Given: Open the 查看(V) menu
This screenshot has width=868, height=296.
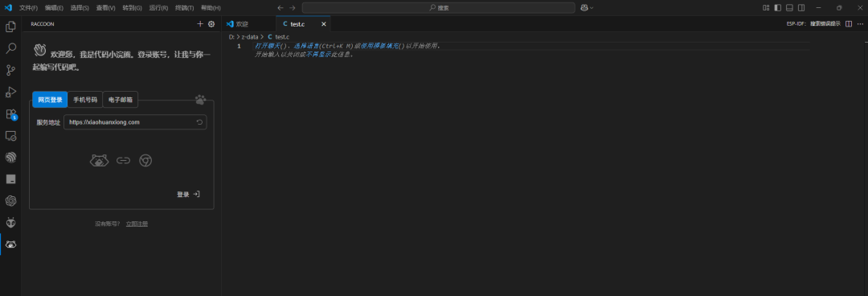Looking at the screenshot, I should (x=106, y=8).
